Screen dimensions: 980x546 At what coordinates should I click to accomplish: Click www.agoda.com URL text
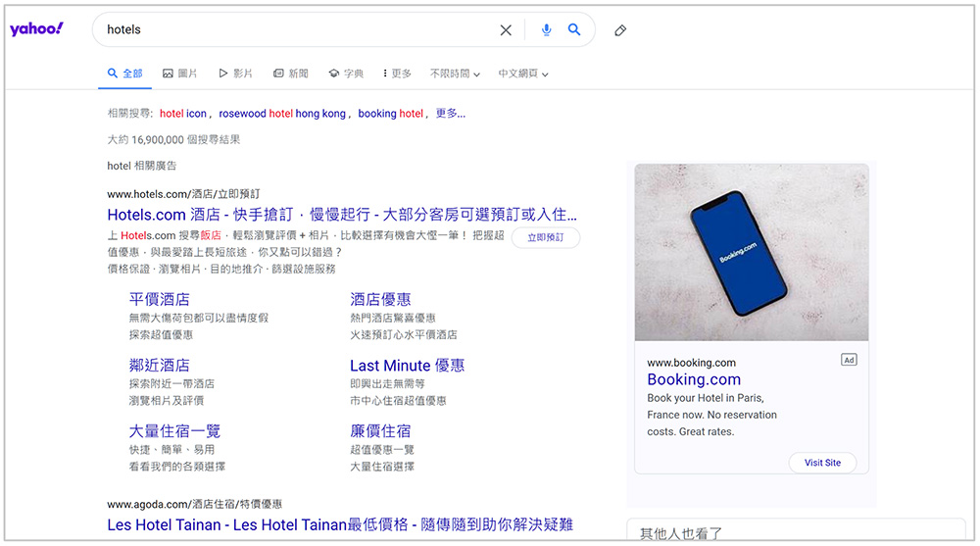194,504
